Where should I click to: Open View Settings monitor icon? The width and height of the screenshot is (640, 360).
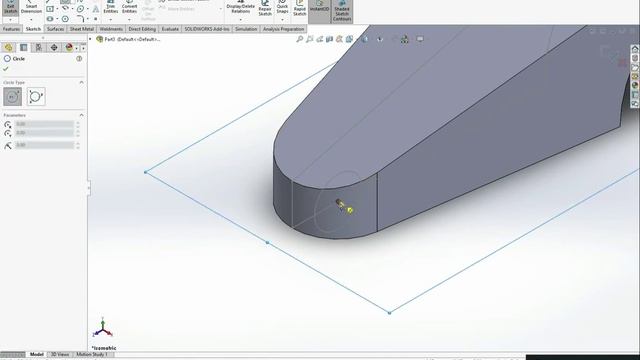[420, 39]
